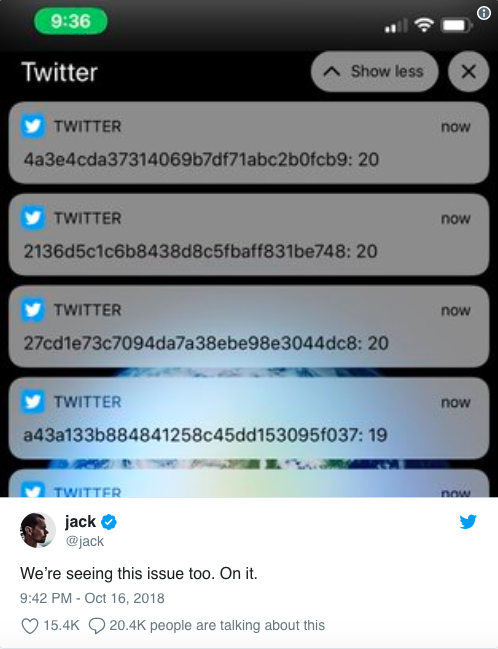498x649 pixels.
Task: Open tweet timestamp 9:42 PM - Oct 16, 2018
Action: point(92,598)
